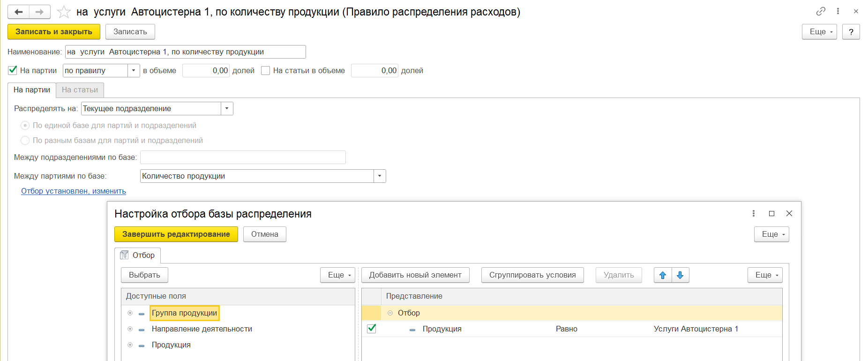Click 'Завершить редактирование' button
This screenshot has height=361, width=868.
(176, 234)
